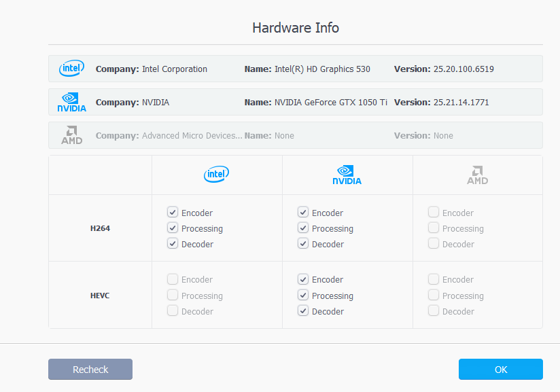Image resolution: width=560 pixels, height=392 pixels.
Task: Click the Hardware Info title
Action: [296, 28]
